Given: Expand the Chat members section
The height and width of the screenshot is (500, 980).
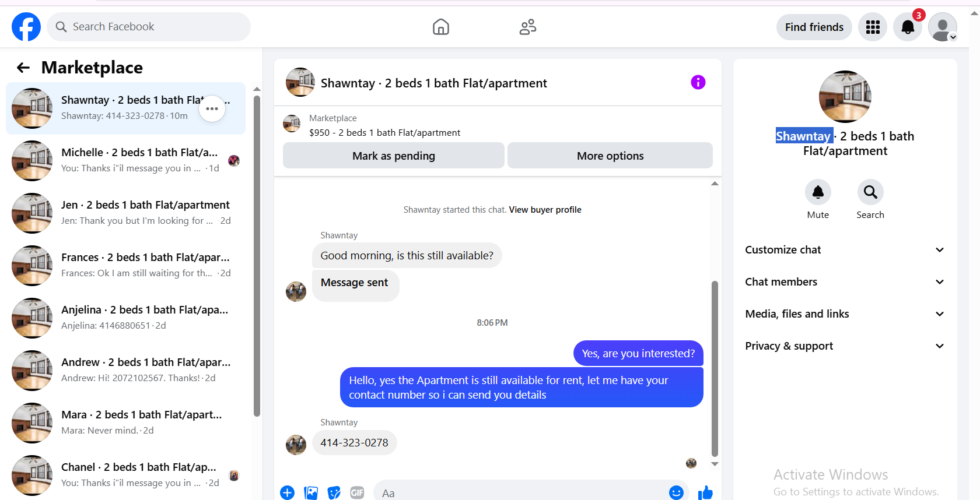Looking at the screenshot, I should tap(845, 282).
